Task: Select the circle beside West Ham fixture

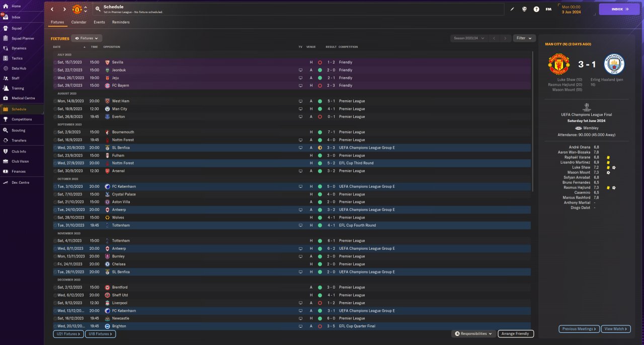Action: click(55, 101)
